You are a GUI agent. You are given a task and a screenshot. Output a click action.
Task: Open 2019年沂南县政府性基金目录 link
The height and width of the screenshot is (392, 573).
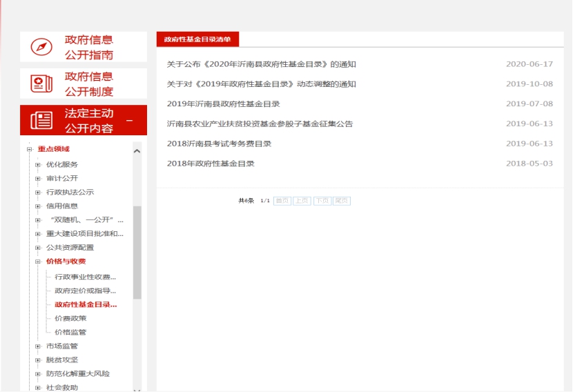click(x=223, y=104)
